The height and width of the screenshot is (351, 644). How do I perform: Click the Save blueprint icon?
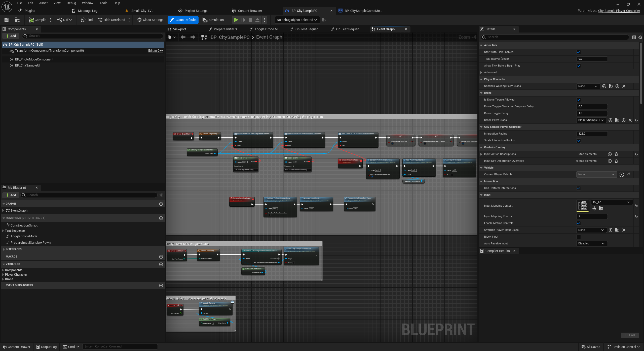point(7,20)
